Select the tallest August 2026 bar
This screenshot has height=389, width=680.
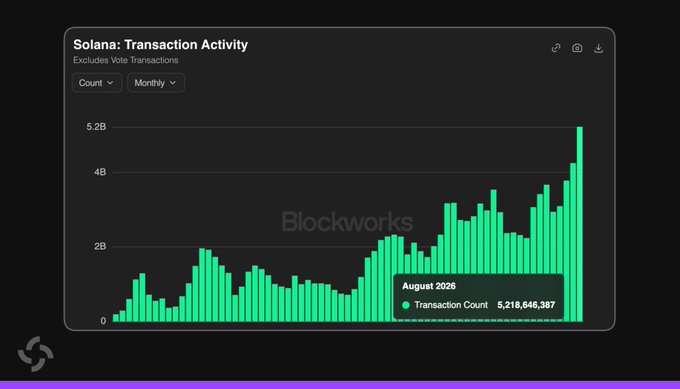(579, 224)
